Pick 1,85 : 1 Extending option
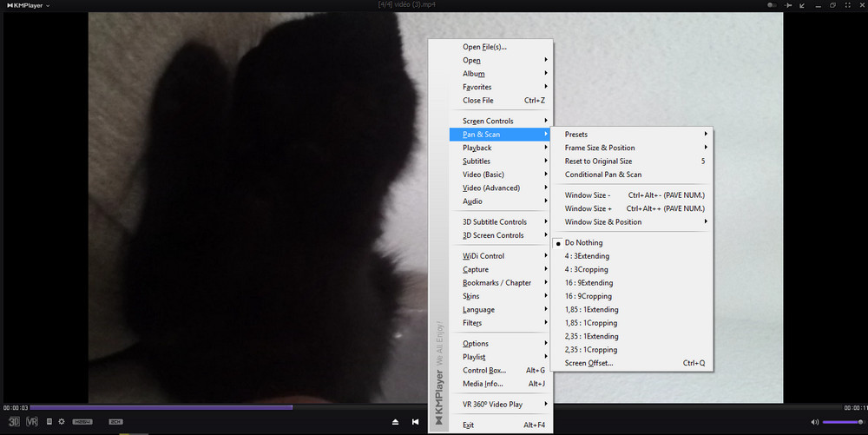 (632, 309)
